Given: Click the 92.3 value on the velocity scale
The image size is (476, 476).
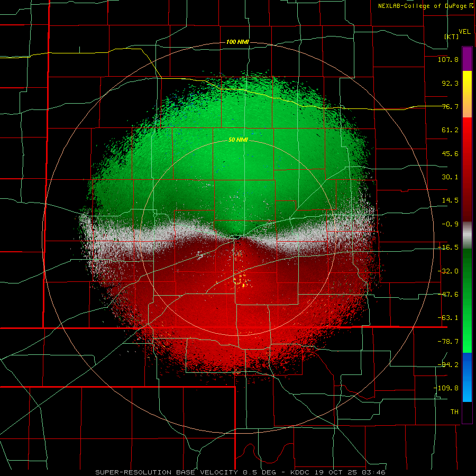Looking at the screenshot, I should coord(450,83).
